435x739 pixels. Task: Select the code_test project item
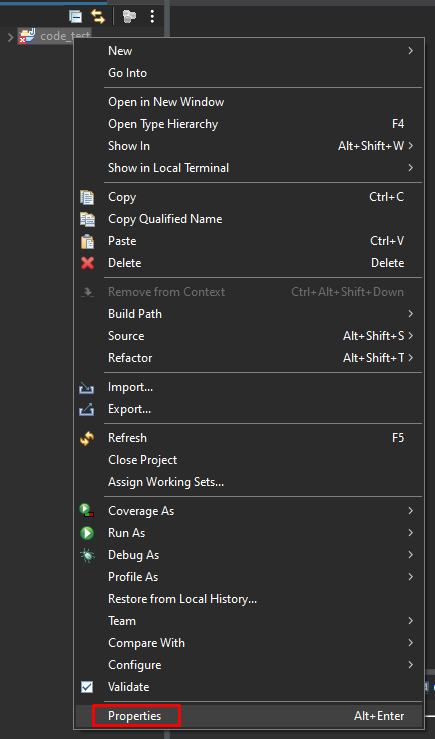pyautogui.click(x=54, y=36)
